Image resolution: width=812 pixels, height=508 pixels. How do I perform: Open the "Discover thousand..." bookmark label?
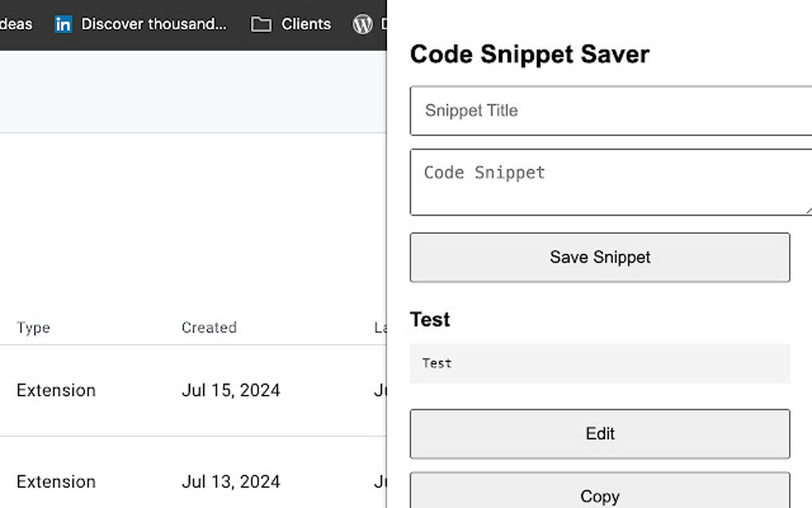coord(154,24)
